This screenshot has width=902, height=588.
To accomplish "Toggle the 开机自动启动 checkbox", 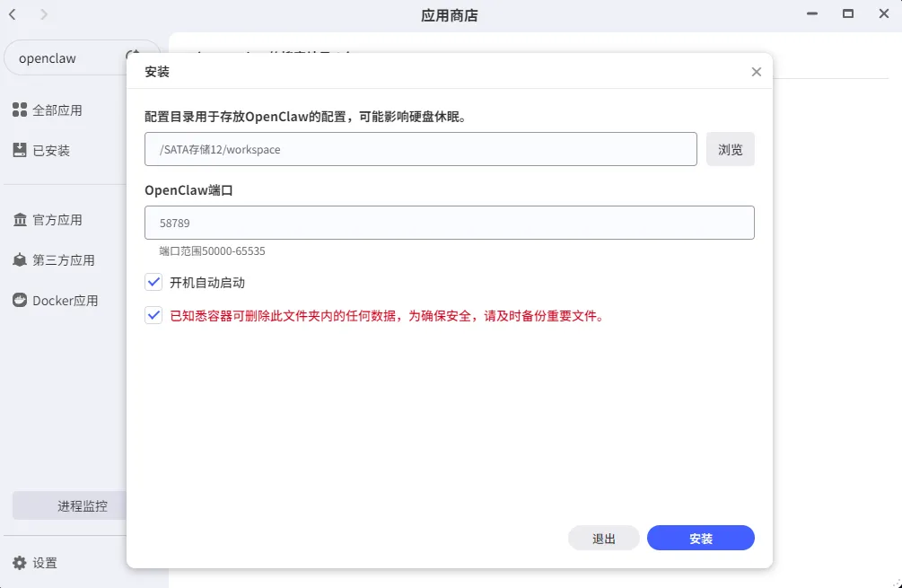I will [x=153, y=282].
